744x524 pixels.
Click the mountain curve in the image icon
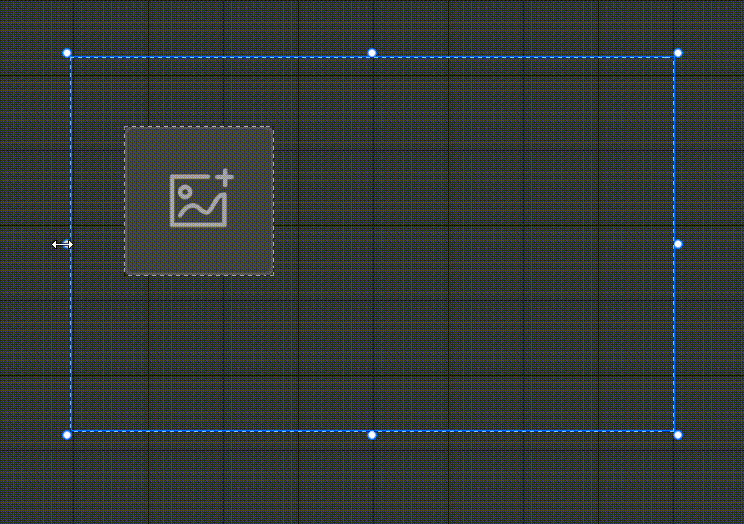point(201,208)
